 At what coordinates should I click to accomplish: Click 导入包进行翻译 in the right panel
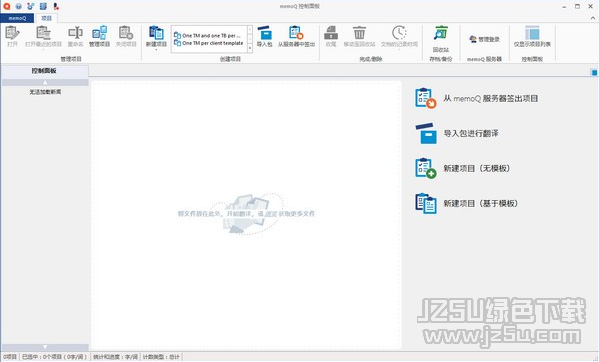(457, 133)
